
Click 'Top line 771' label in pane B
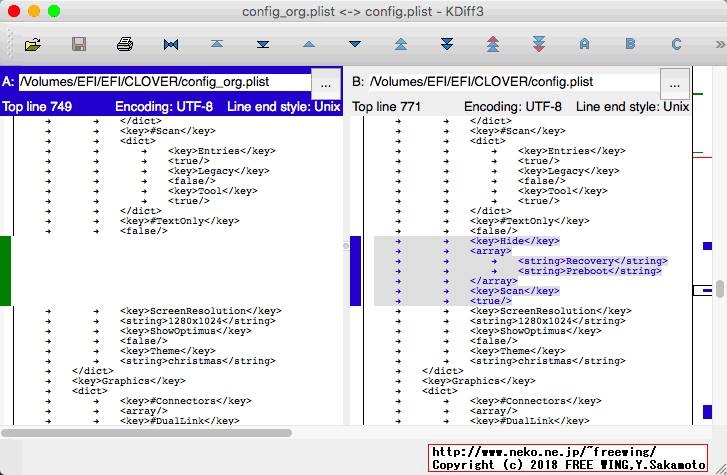pyautogui.click(x=386, y=107)
